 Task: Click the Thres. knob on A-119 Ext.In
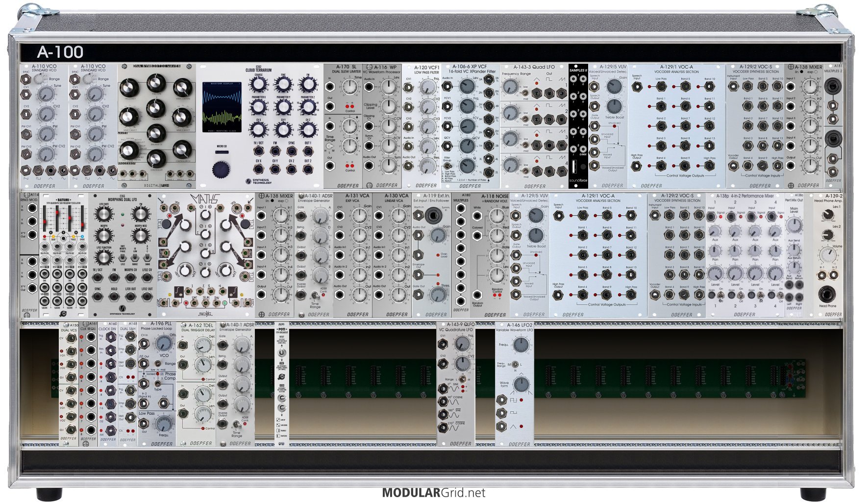click(x=437, y=295)
